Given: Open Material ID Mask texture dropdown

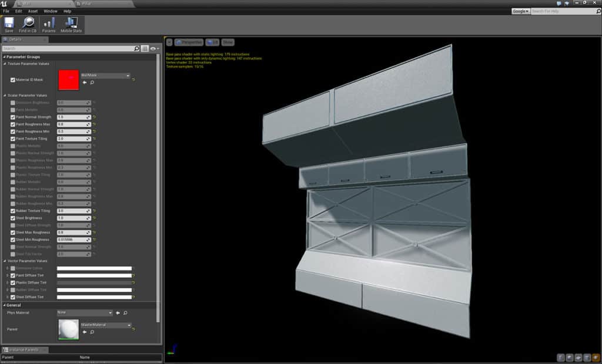Looking at the screenshot, I should point(105,76).
